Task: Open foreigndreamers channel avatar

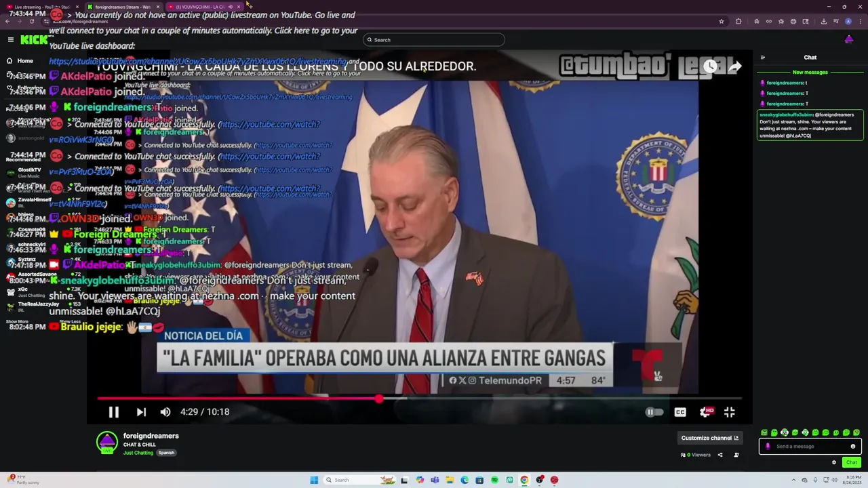Action: tap(107, 443)
